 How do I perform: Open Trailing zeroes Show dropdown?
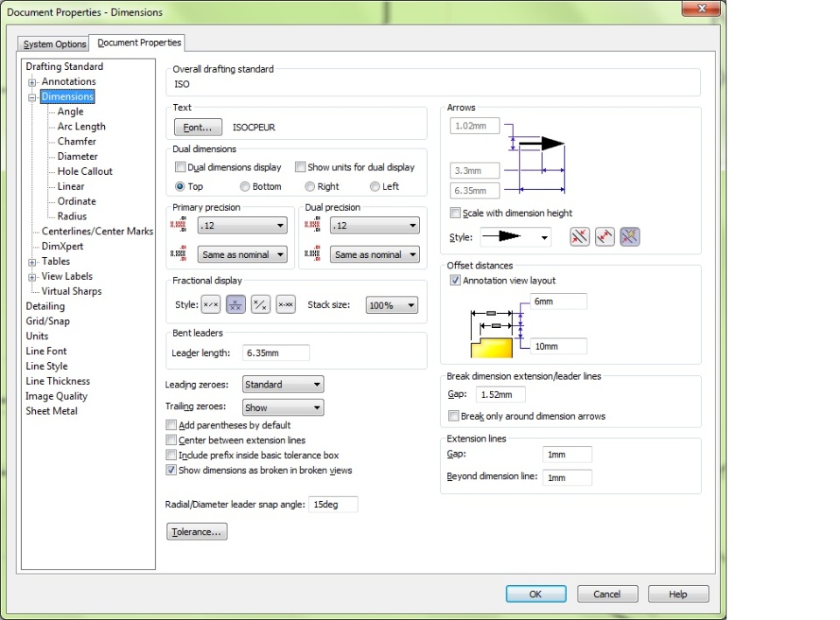[x=283, y=408]
